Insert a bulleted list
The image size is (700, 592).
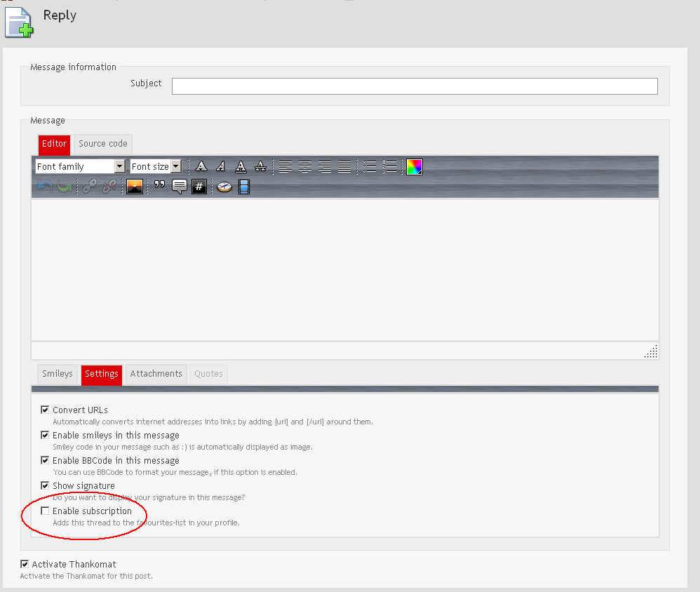pos(370,166)
